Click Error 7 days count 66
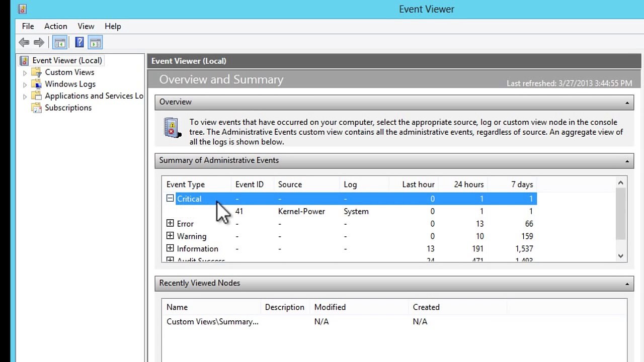Viewport: 644px width, 362px height. pyautogui.click(x=528, y=224)
